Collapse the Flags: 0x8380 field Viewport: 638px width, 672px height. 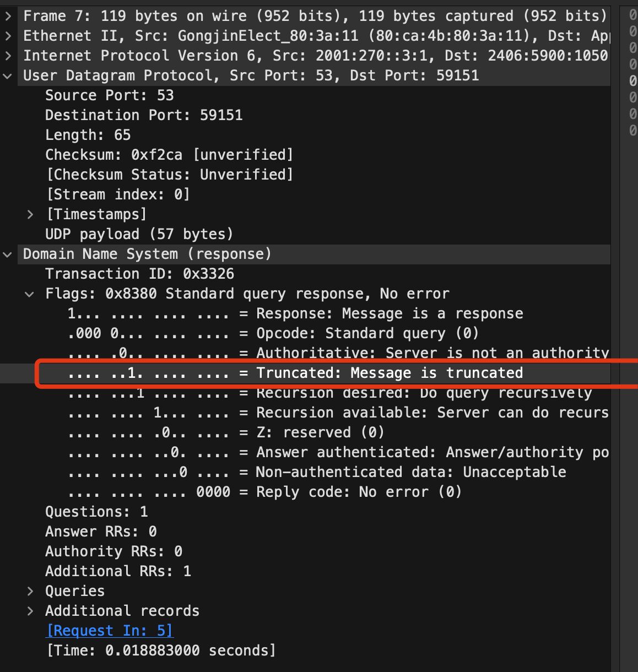(x=29, y=294)
